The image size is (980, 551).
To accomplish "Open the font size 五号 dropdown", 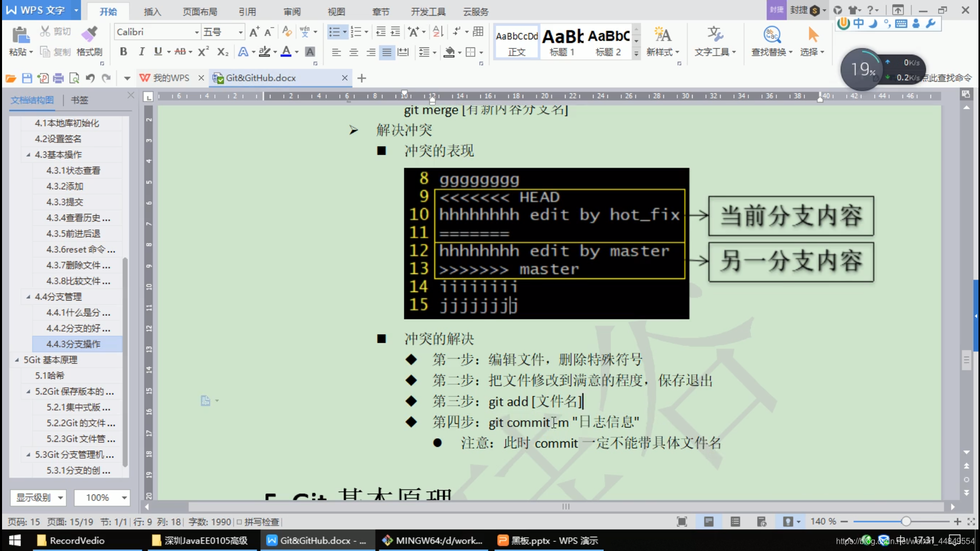I will [240, 32].
